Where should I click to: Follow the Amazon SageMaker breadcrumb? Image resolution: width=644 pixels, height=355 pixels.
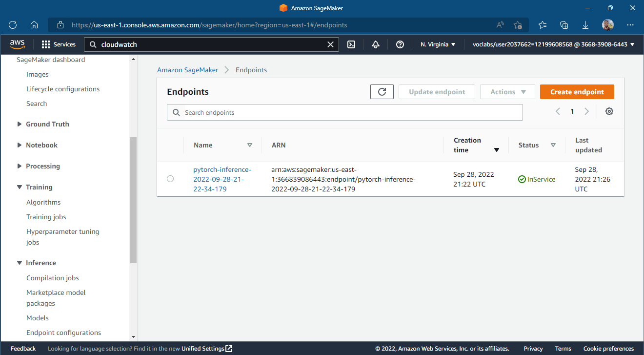pos(188,70)
